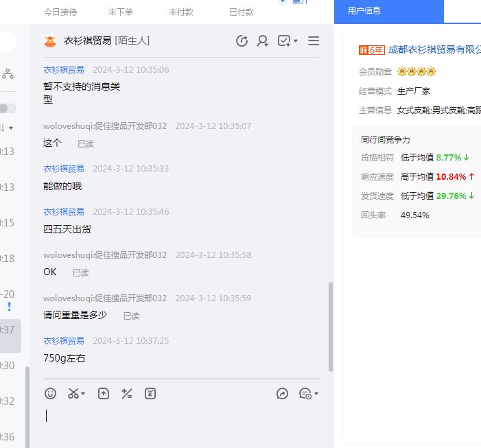Image resolution: width=481 pixels, height=448 pixels.
Task: Click the refresh history icon in chat header
Action: 242,41
